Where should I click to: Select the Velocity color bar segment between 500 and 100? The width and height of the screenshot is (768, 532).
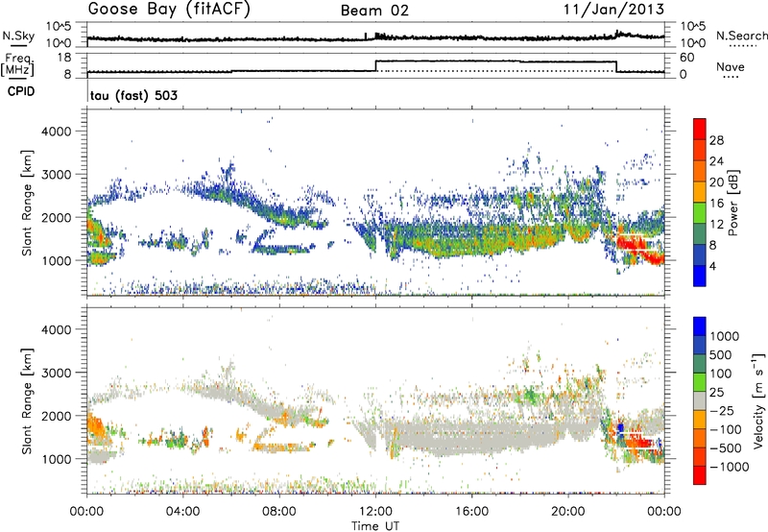pos(700,364)
